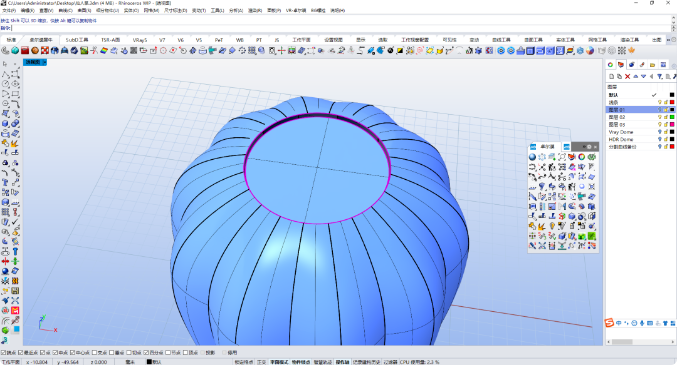
Task: Click floating tool panel gear settings icon
Action: [589, 147]
